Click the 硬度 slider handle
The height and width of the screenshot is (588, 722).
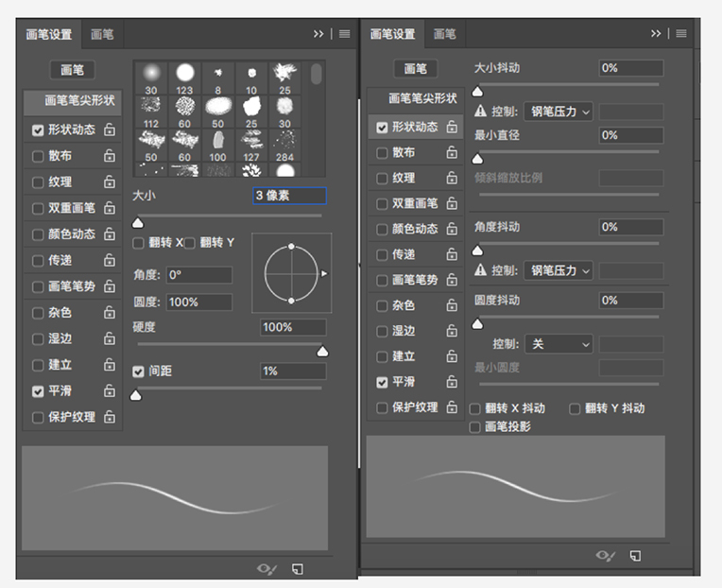(x=322, y=352)
